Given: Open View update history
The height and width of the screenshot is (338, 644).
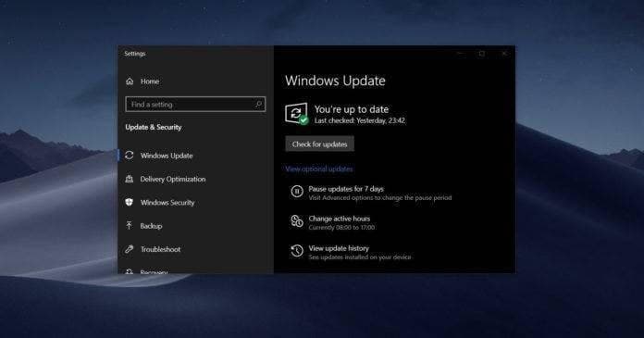Looking at the screenshot, I should pyautogui.click(x=339, y=248).
